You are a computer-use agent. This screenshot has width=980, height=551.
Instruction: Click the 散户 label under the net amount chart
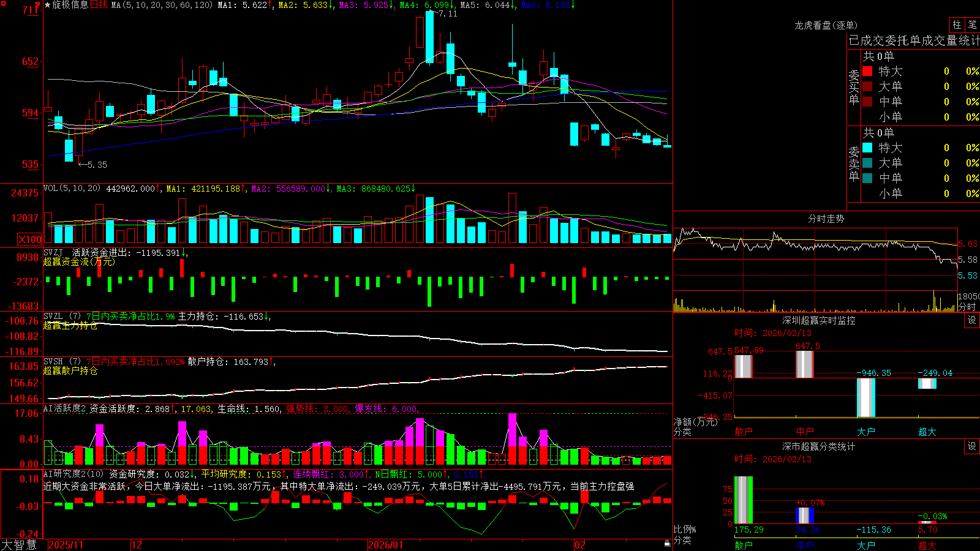pos(744,432)
